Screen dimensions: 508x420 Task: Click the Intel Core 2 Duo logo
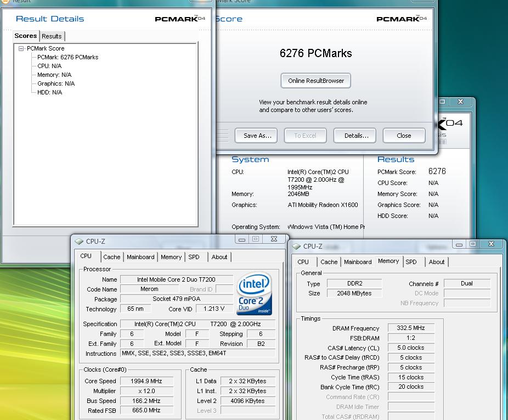pyautogui.click(x=255, y=294)
